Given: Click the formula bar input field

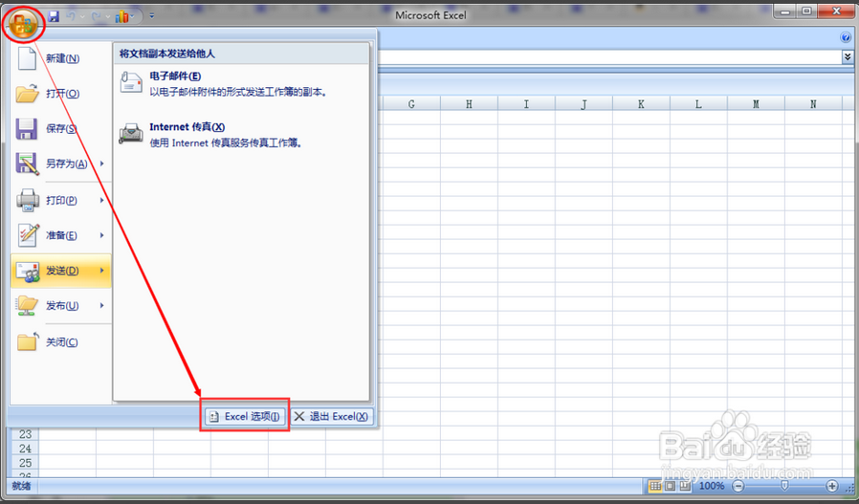Looking at the screenshot, I should (609, 57).
